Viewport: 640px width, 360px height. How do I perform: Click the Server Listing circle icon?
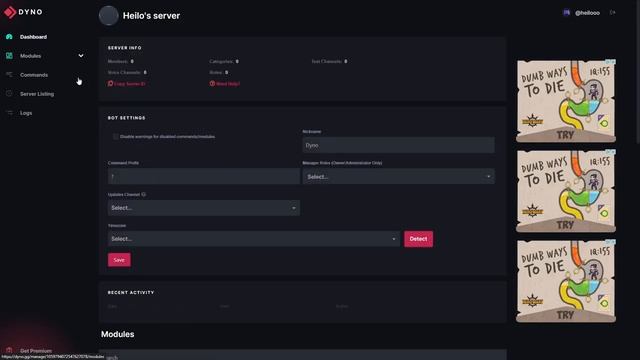(9, 93)
